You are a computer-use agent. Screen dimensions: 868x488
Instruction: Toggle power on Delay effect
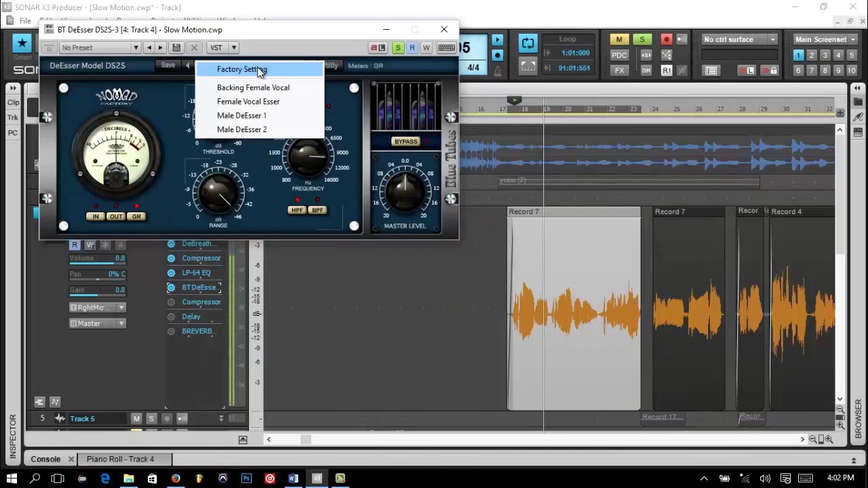[171, 317]
